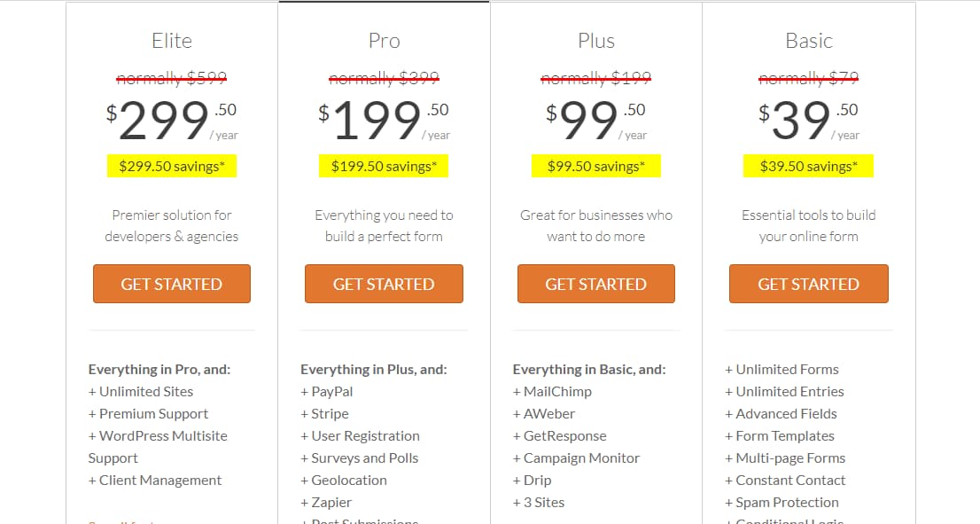Image resolution: width=980 pixels, height=524 pixels.
Task: Click the $299.50 savings badge
Action: point(171,166)
